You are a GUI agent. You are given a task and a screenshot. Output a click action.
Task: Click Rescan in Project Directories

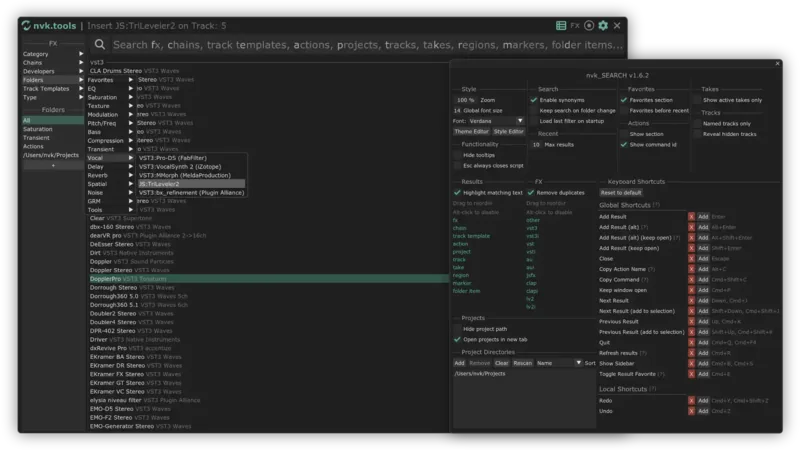522,363
